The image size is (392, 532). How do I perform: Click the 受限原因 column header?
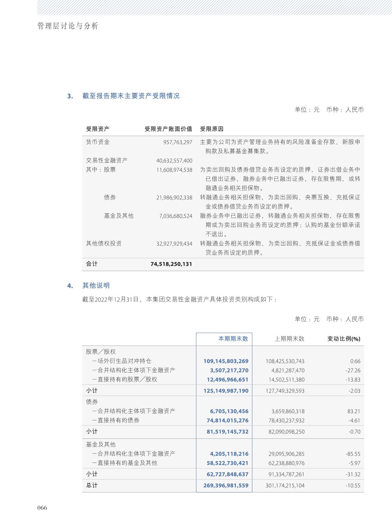211,129
